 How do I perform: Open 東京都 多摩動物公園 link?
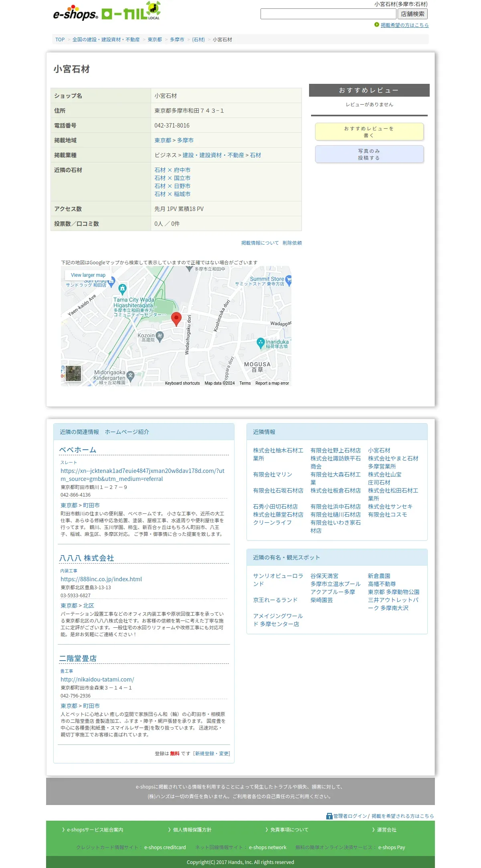tap(394, 592)
